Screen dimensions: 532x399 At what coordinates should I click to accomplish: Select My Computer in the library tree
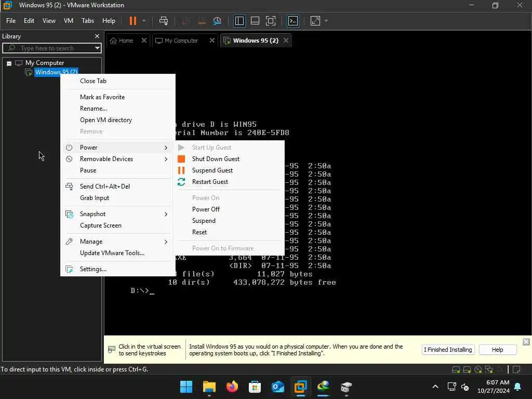pos(45,63)
